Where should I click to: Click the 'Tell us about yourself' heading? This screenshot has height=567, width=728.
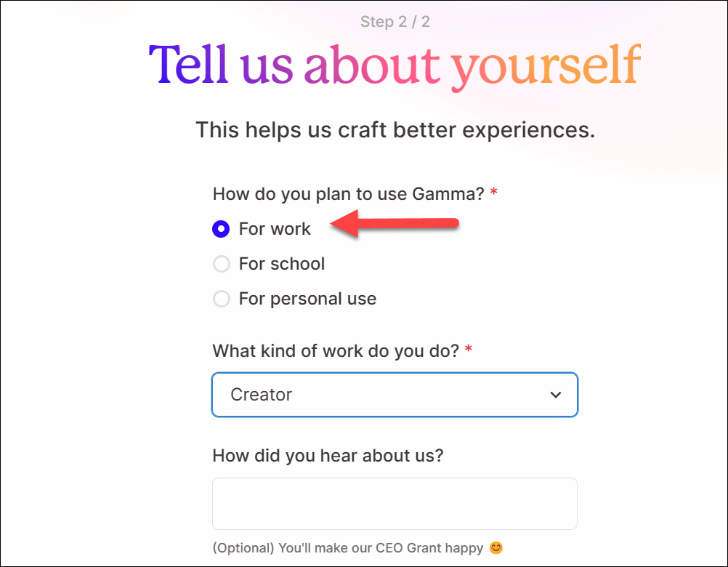[x=395, y=65]
